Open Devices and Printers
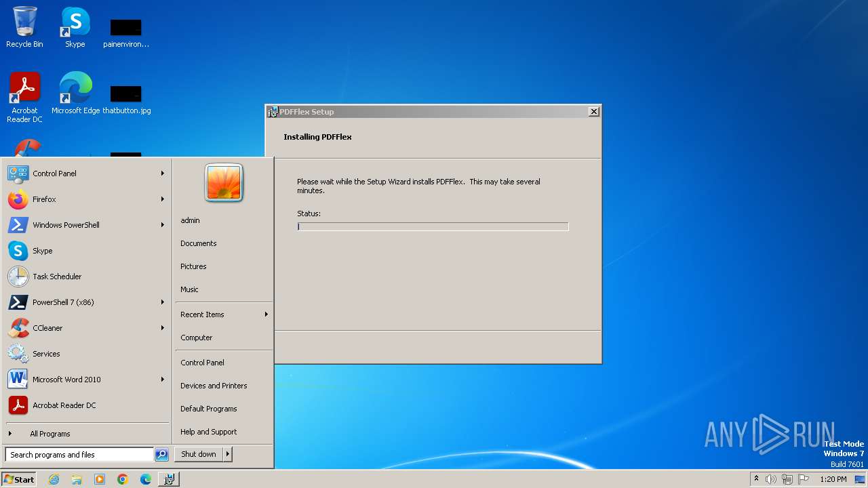868x488 pixels. pyautogui.click(x=224, y=386)
